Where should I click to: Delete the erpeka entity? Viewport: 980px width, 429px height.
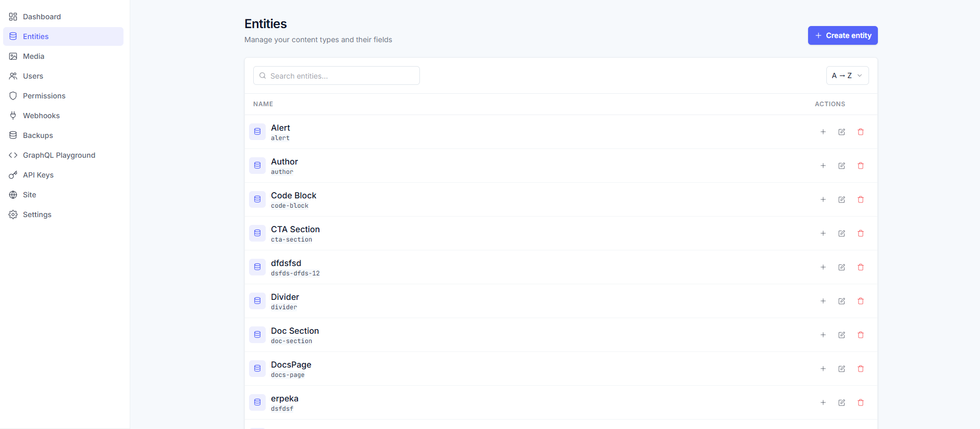[x=861, y=402]
